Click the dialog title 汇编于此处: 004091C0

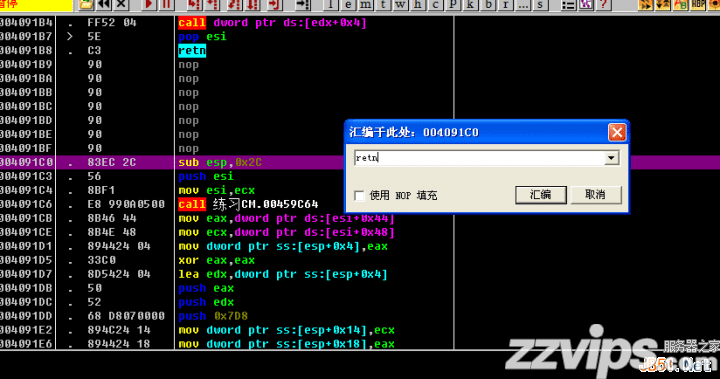(414, 132)
